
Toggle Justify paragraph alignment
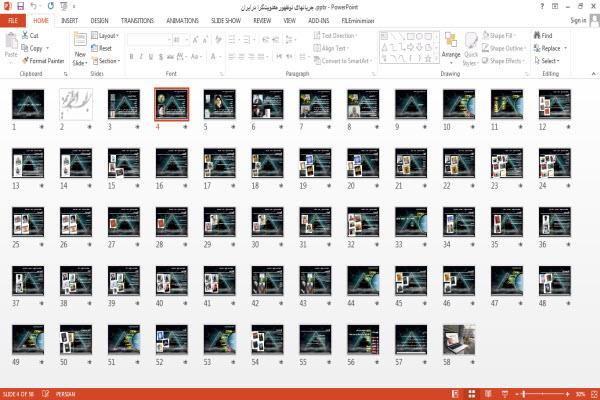click(x=261, y=57)
